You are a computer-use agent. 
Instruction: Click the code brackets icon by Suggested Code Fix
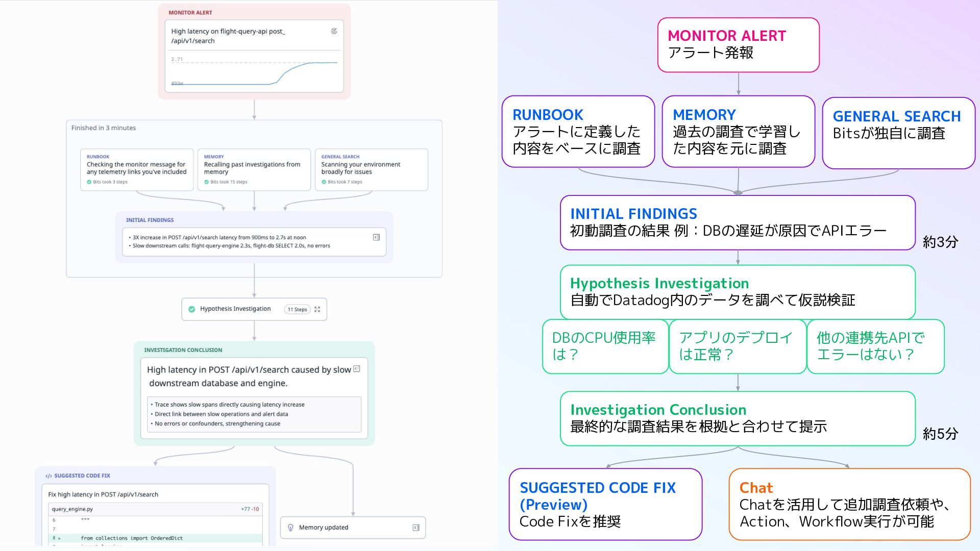point(48,476)
